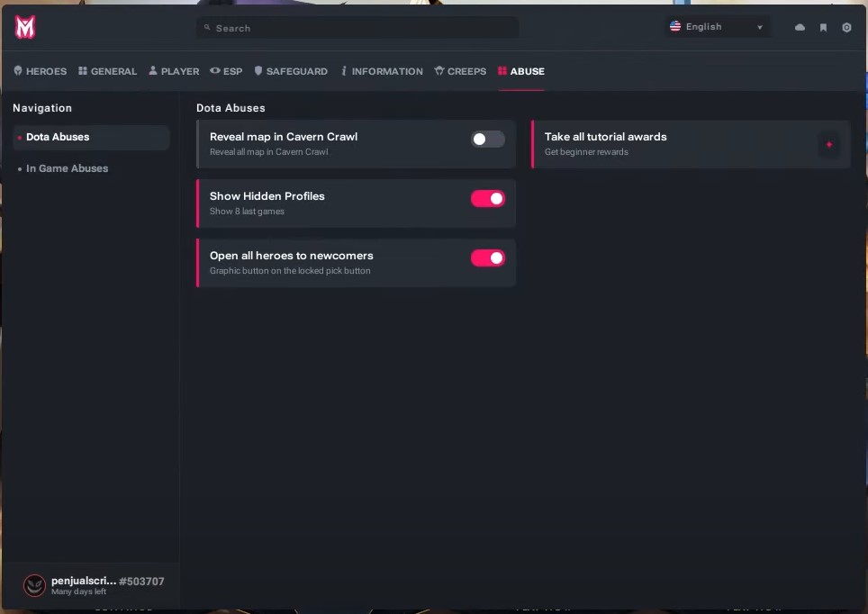This screenshot has height=614, width=868.
Task: Open the ESP tab
Action: pyautogui.click(x=226, y=71)
